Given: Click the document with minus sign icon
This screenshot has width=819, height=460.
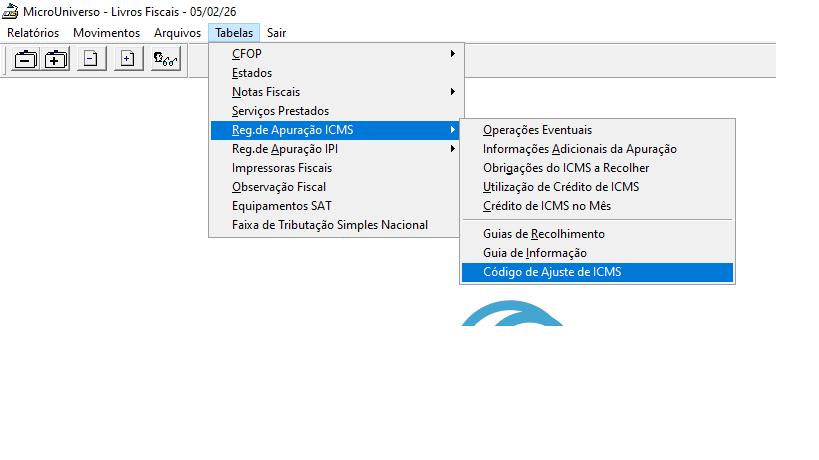Looking at the screenshot, I should tap(90, 60).
